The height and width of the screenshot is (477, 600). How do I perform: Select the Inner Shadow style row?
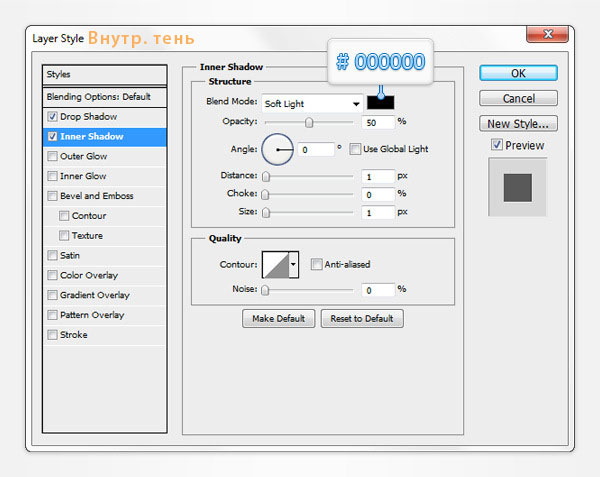click(104, 137)
